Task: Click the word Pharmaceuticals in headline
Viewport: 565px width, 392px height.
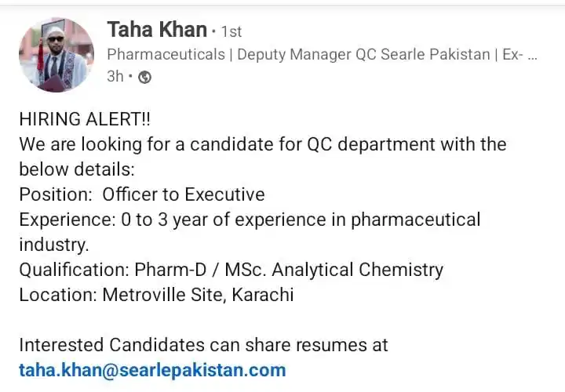Action: pos(166,55)
